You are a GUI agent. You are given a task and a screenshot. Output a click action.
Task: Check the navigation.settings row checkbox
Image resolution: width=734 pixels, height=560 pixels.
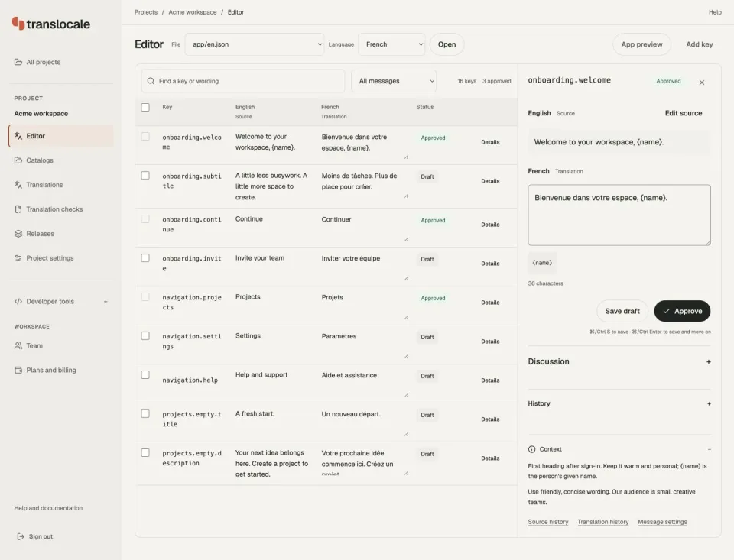tap(145, 336)
